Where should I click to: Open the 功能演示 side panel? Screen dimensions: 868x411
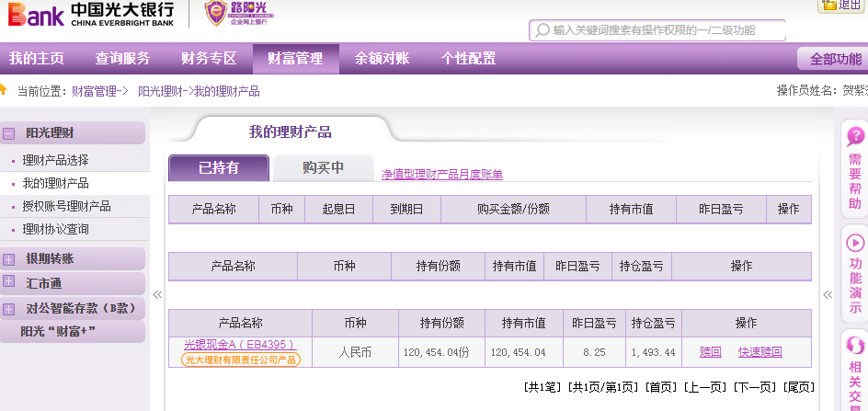pyautogui.click(x=855, y=274)
